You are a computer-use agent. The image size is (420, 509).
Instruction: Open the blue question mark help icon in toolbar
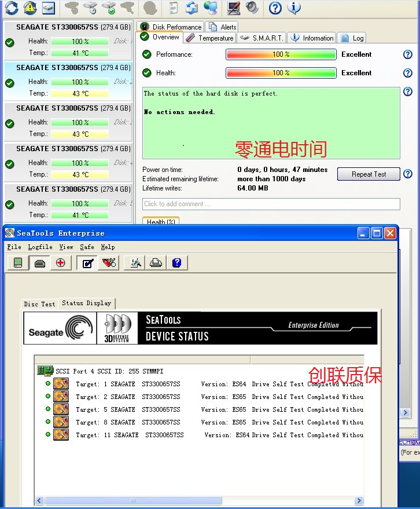pyautogui.click(x=275, y=8)
